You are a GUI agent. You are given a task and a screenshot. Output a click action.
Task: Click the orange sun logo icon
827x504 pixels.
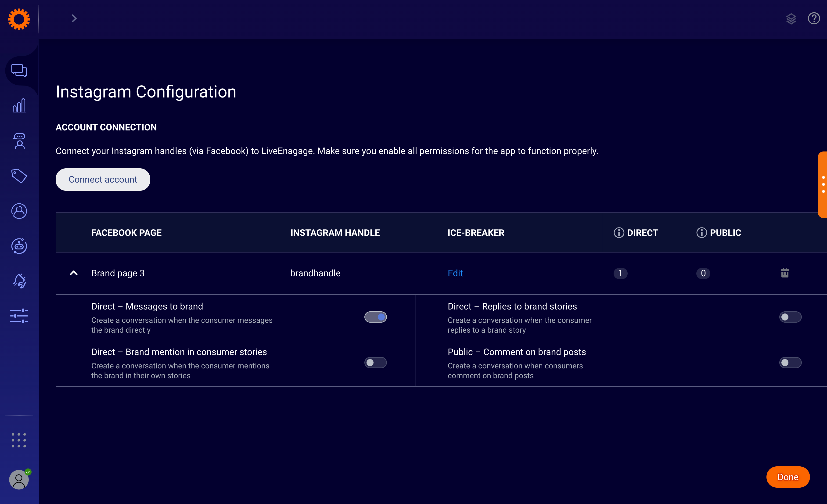19,19
